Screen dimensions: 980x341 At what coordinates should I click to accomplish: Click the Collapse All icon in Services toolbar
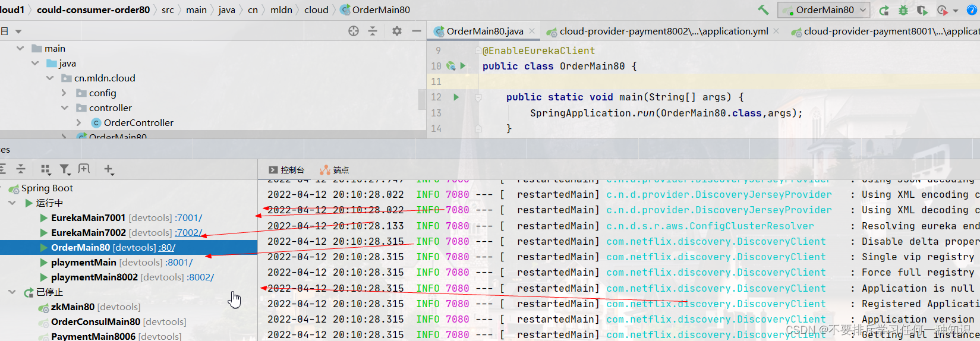(21, 169)
